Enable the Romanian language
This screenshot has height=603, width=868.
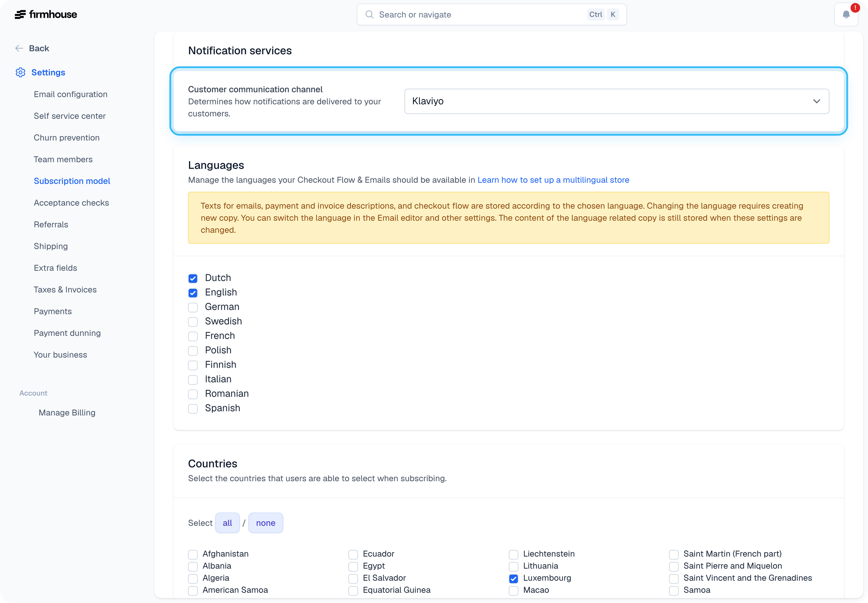tap(193, 394)
